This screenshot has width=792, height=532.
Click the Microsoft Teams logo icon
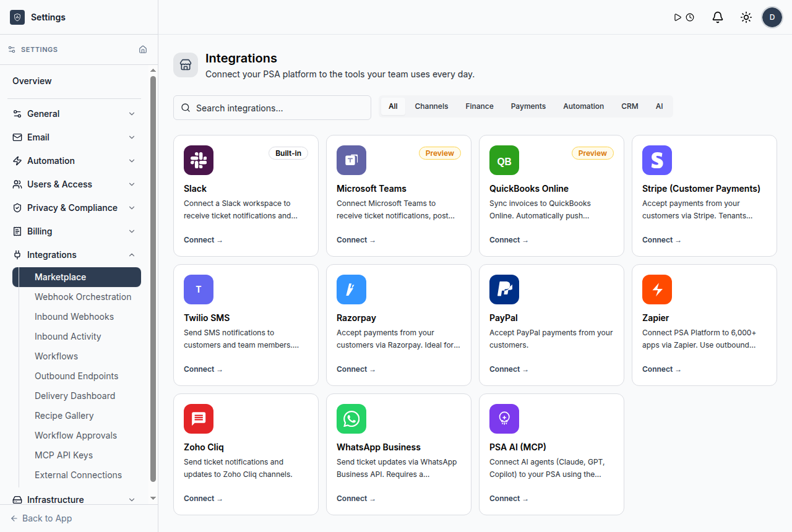tap(351, 160)
